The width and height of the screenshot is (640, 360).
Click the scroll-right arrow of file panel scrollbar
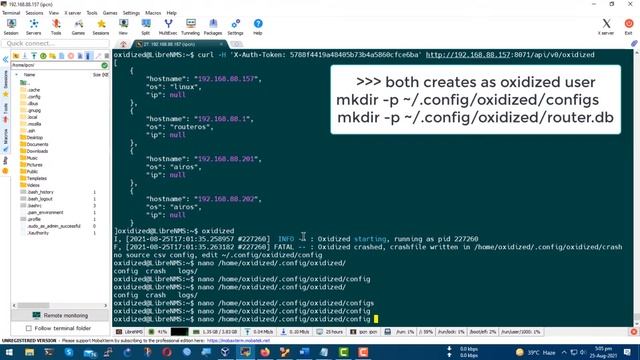106,305
